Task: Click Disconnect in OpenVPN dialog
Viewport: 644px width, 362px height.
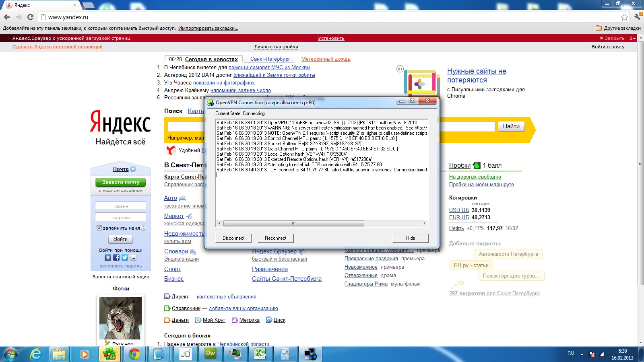Action: [x=233, y=238]
